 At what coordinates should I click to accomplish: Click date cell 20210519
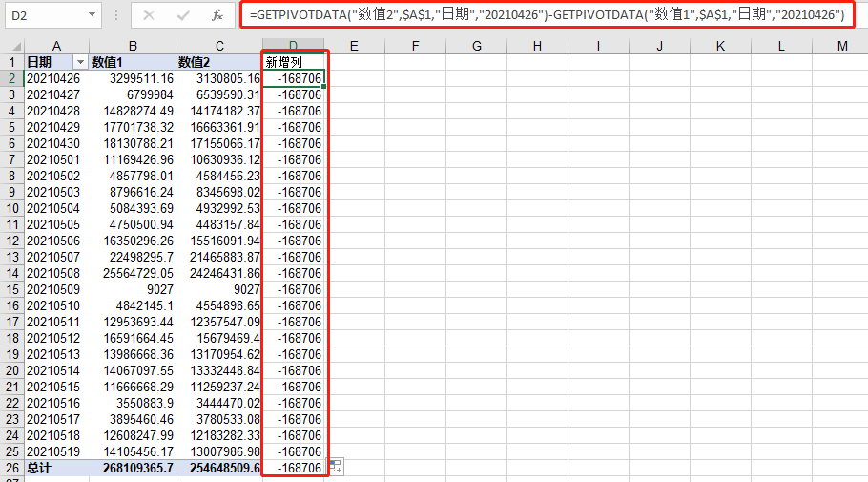point(56,451)
